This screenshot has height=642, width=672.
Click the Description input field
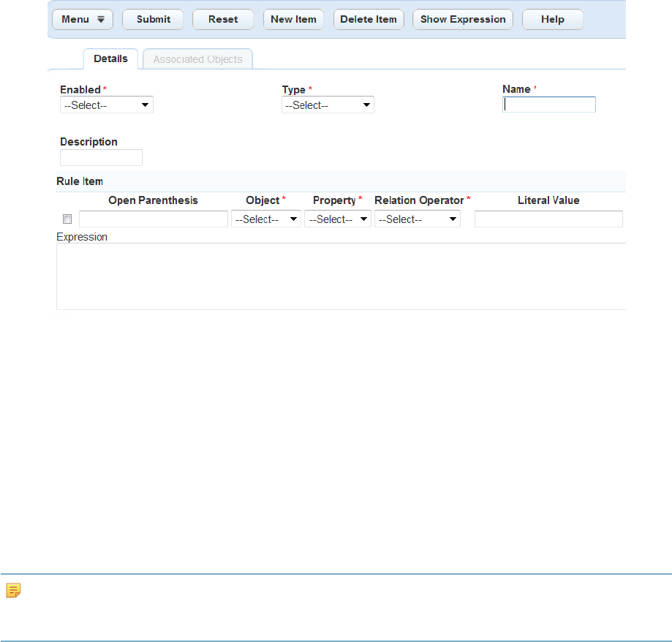point(101,158)
